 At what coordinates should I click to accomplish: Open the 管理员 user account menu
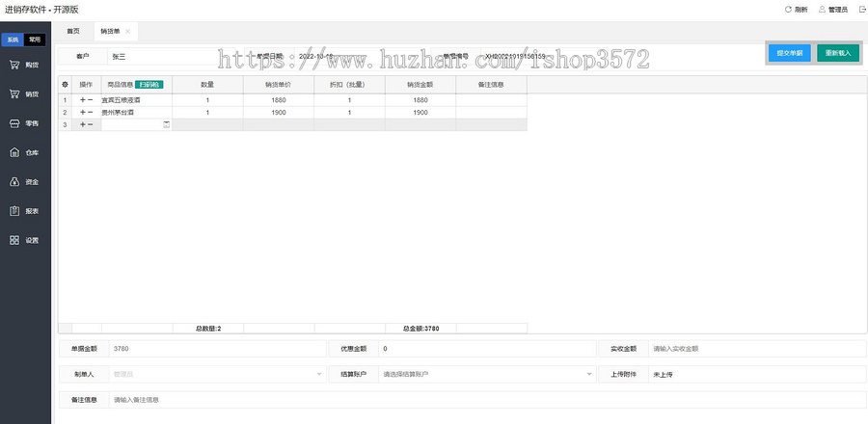pos(833,10)
